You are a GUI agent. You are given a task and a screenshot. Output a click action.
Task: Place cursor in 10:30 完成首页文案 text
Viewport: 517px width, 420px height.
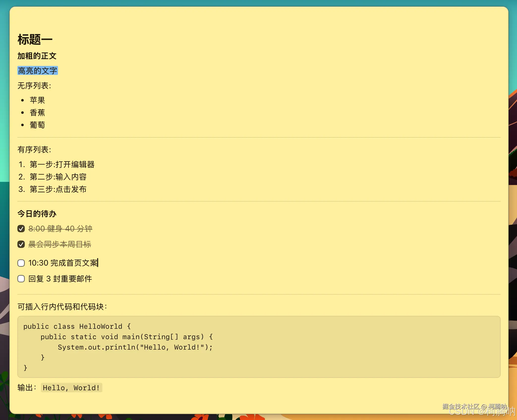pyautogui.click(x=63, y=263)
